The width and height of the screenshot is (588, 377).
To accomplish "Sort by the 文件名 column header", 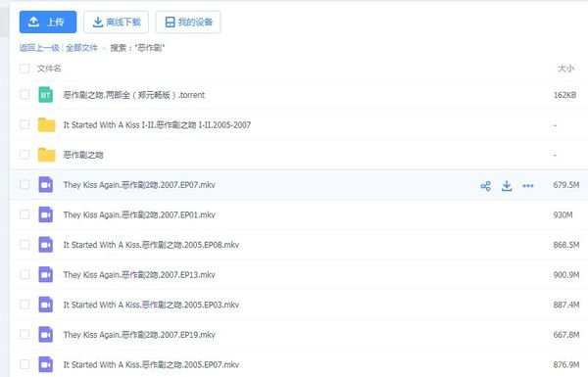I will click(x=49, y=69).
